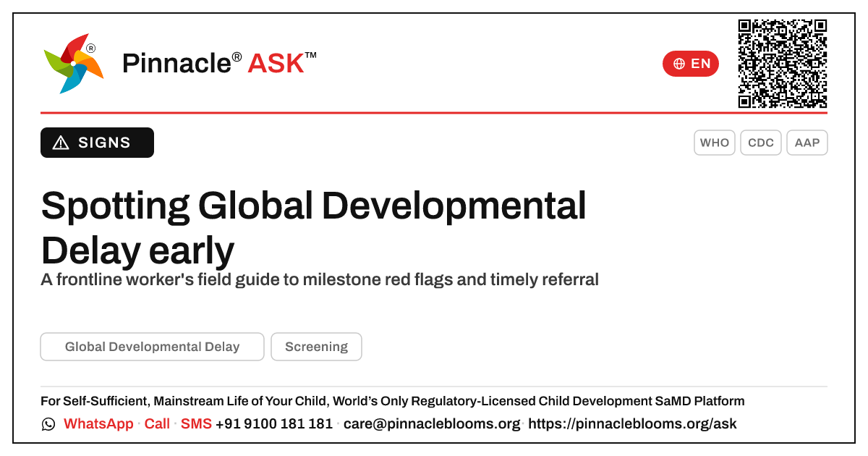Screen dimensions: 868x456
Task: Click the globe icon in EN button
Action: tap(679, 64)
